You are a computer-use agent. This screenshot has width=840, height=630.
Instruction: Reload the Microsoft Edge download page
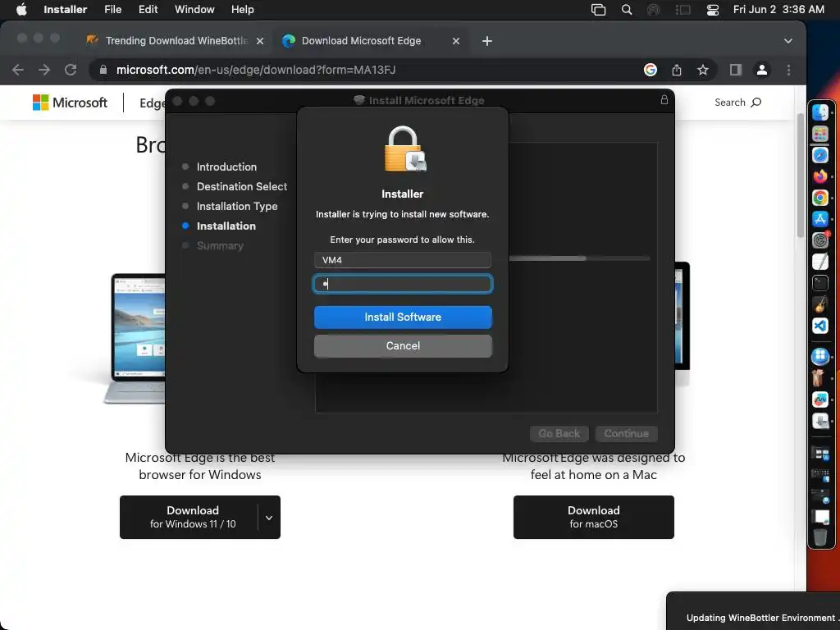pos(71,70)
